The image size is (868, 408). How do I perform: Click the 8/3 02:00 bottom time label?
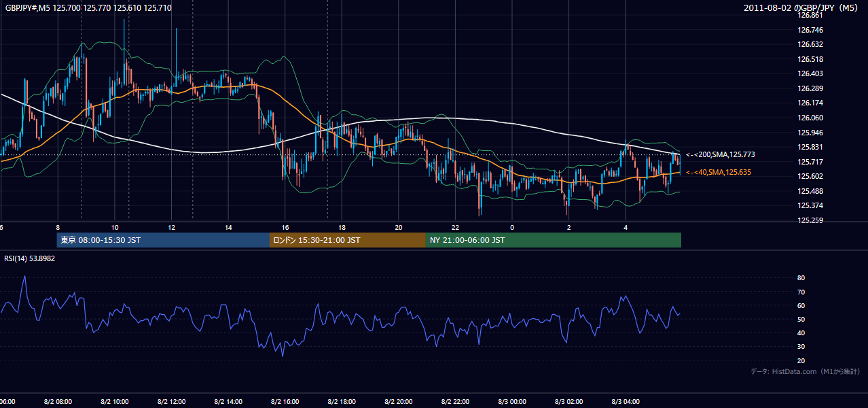point(569,402)
